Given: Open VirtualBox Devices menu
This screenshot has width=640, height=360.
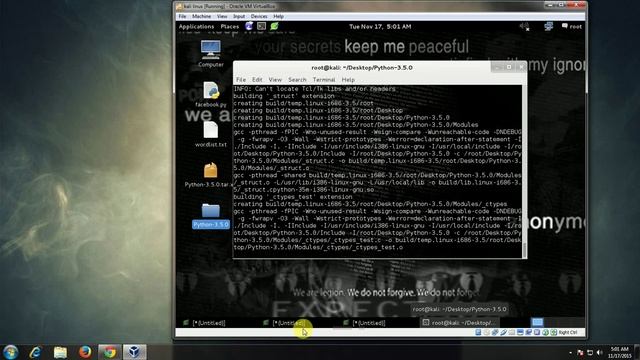Looking at the screenshot, I should click(259, 16).
